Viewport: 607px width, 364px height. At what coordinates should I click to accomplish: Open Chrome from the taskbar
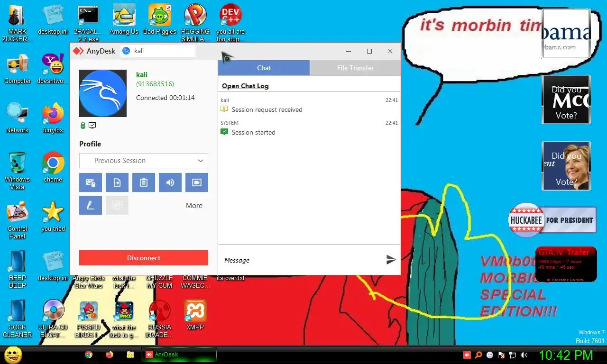pos(89,355)
